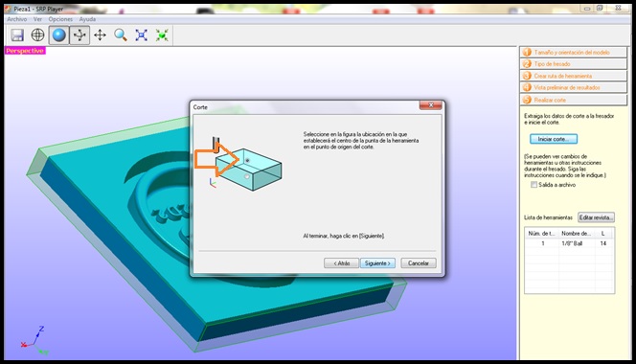Enable the Salida a archivo checkbox
This screenshot has width=636, height=364.
click(x=534, y=185)
